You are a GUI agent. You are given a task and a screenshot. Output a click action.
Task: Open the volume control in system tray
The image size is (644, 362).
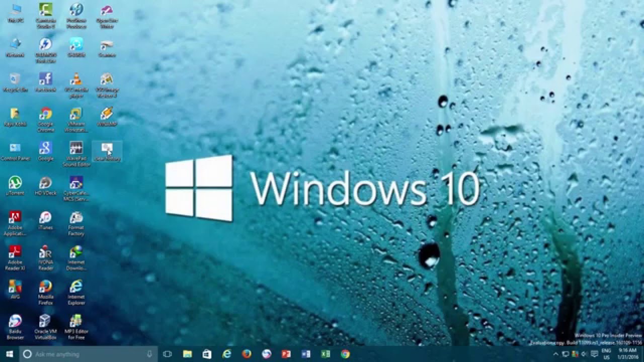click(x=584, y=354)
